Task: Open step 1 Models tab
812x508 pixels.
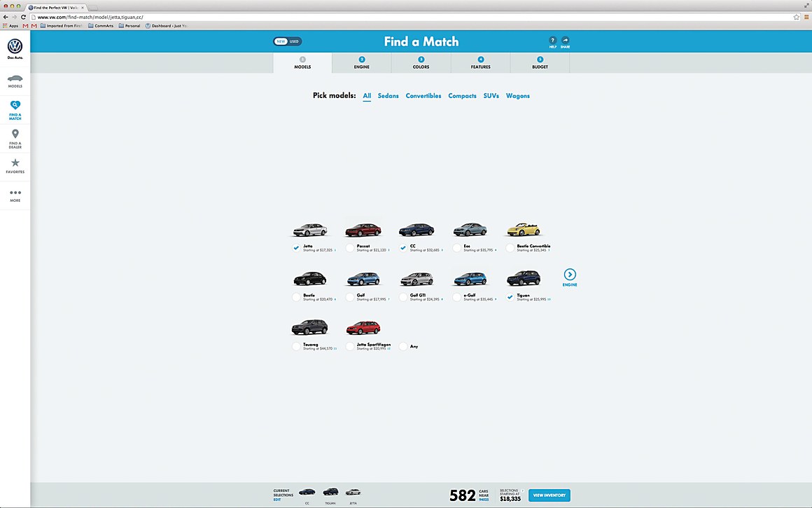Action: tap(302, 63)
